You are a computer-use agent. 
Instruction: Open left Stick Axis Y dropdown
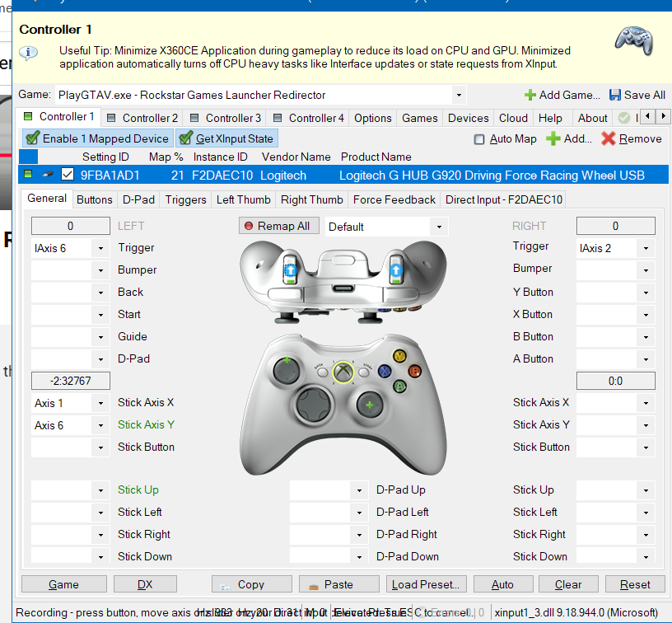click(100, 425)
